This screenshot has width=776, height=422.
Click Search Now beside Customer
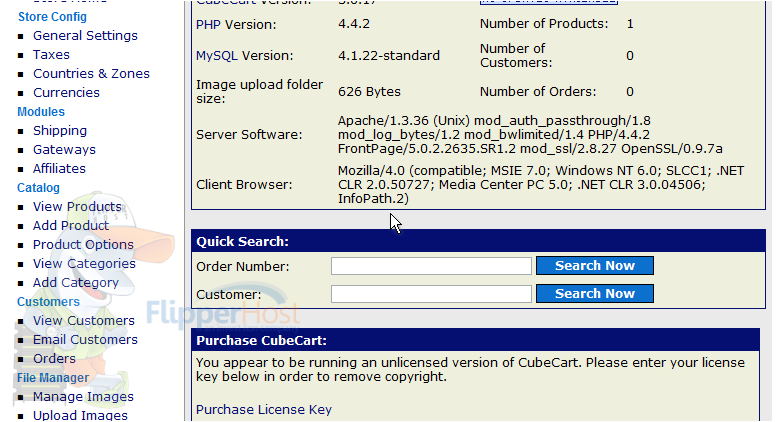[x=595, y=293]
